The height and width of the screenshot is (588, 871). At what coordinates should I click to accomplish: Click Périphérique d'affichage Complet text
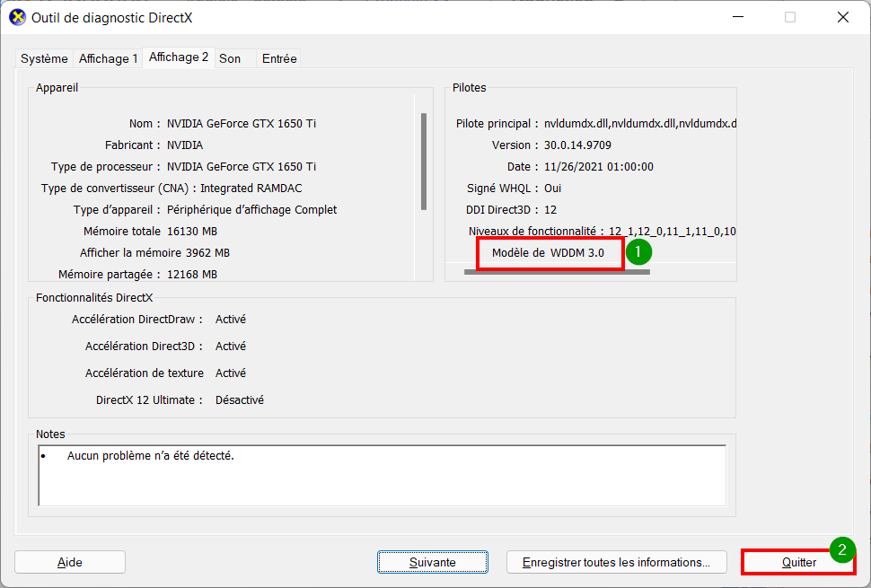click(x=251, y=210)
